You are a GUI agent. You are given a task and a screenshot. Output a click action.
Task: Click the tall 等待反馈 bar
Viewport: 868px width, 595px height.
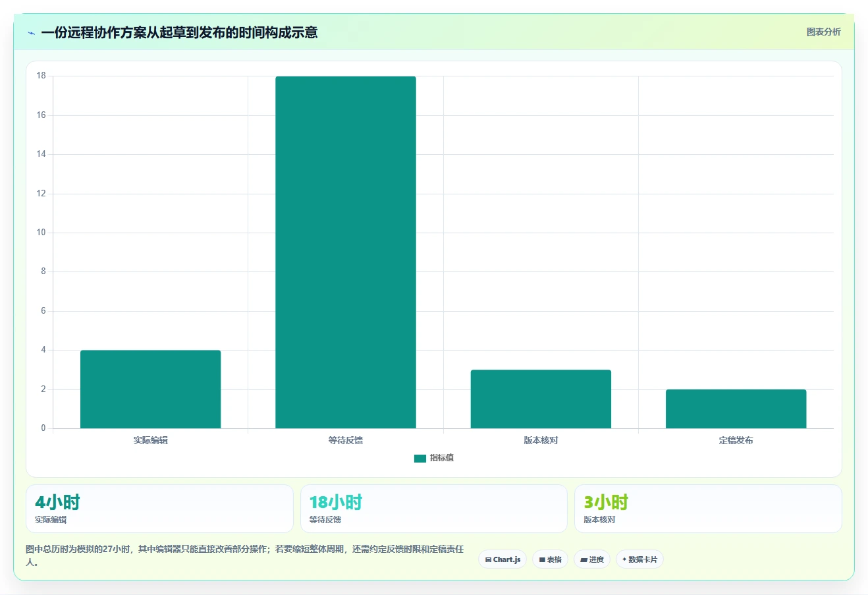coord(346,252)
